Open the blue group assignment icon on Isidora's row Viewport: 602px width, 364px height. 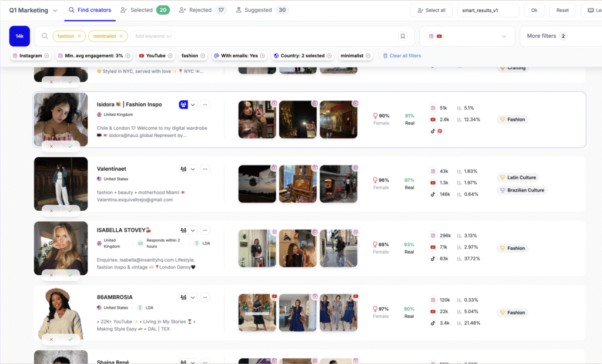point(183,104)
